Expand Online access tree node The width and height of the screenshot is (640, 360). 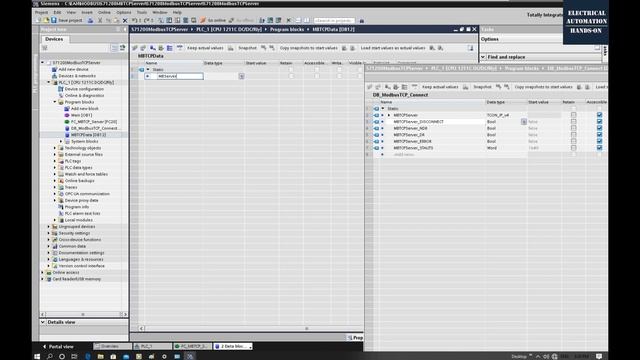point(42,272)
